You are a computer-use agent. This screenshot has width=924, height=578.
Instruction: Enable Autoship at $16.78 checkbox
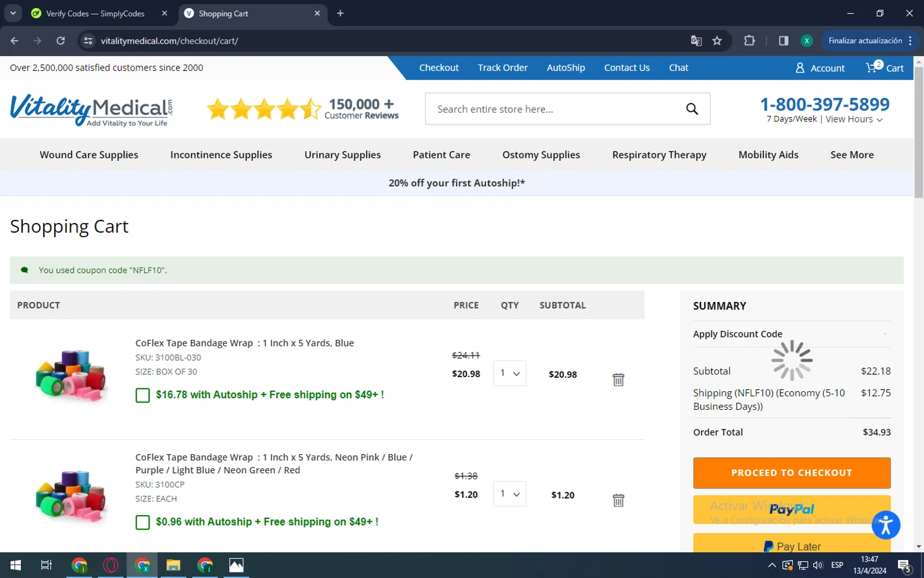142,395
